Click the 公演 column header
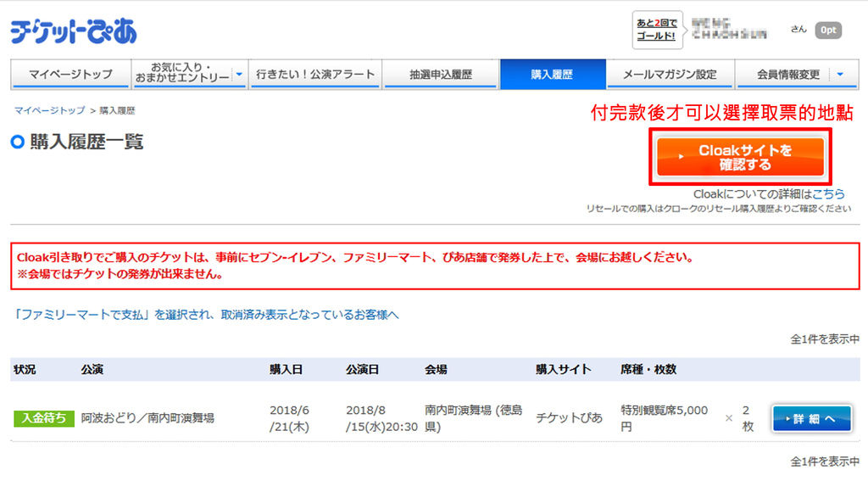 click(92, 370)
